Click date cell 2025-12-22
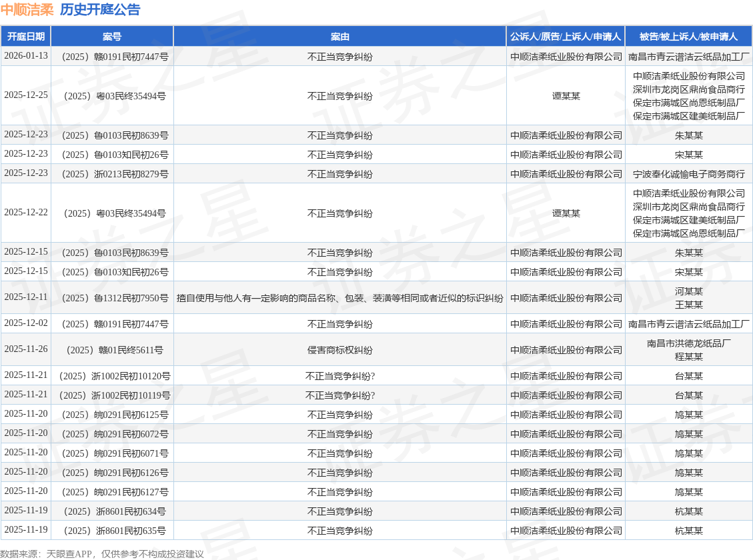Image resolution: width=753 pixels, height=560 pixels. [x=26, y=212]
